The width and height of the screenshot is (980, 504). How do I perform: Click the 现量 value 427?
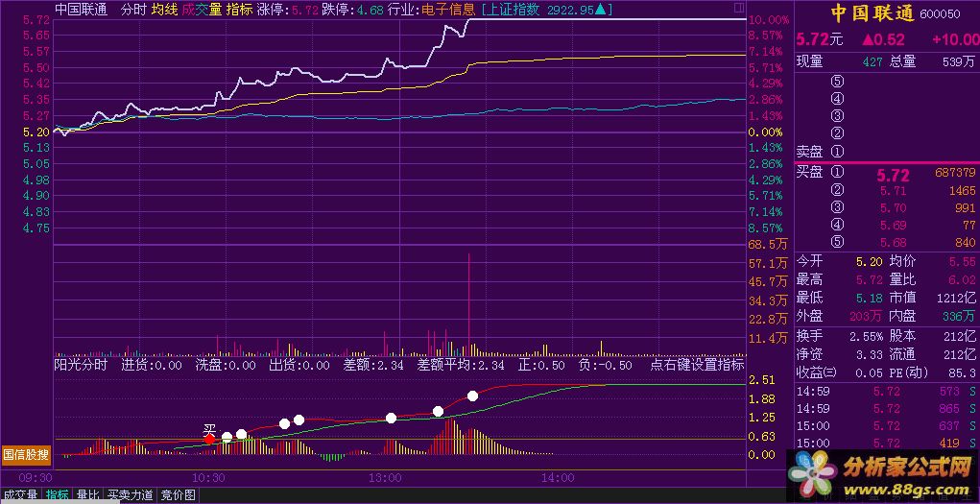coord(872,61)
